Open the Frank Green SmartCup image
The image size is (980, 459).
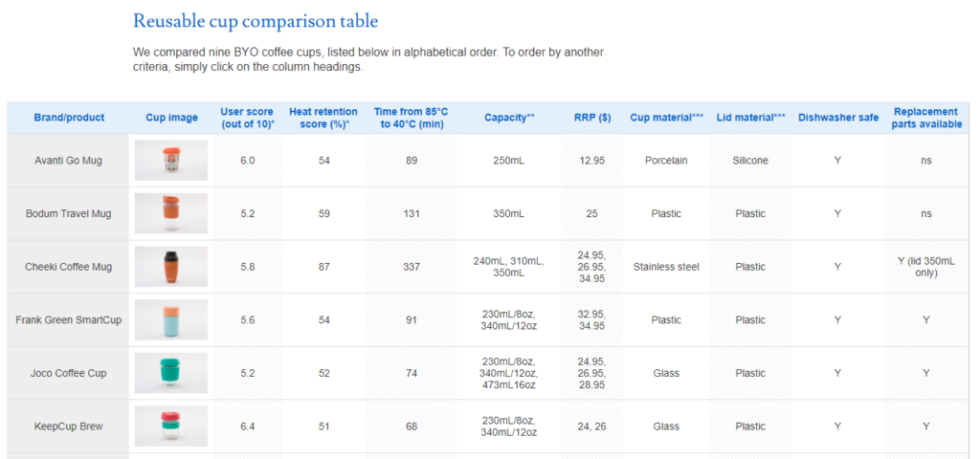pyautogui.click(x=171, y=320)
